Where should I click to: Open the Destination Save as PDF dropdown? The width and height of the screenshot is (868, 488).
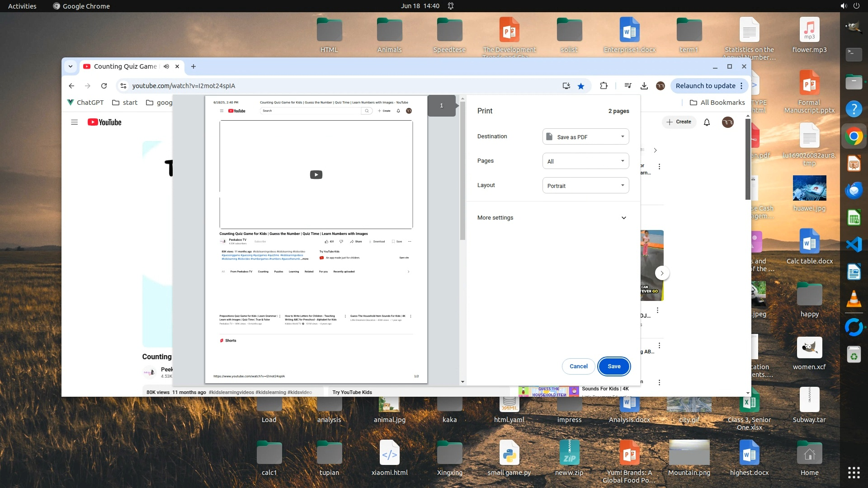click(585, 136)
